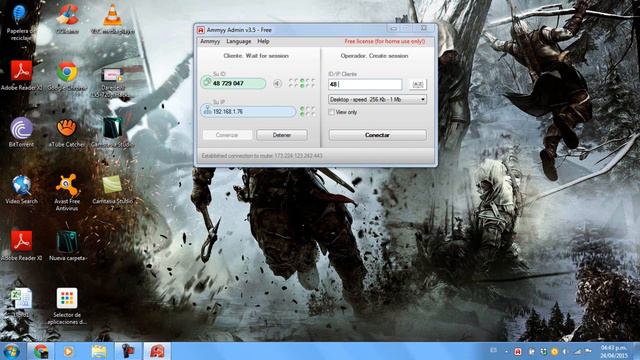Open the camera recorder taskbar icon

coord(128,351)
